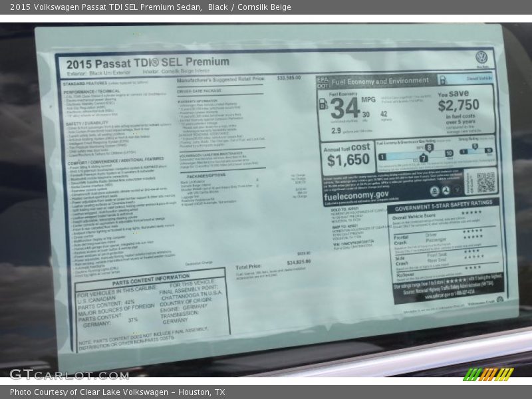Viewport: 532px width, 399px height.
Task: Click rating marker 7 on greenhouse gas scale
Action: pyautogui.click(x=423, y=158)
